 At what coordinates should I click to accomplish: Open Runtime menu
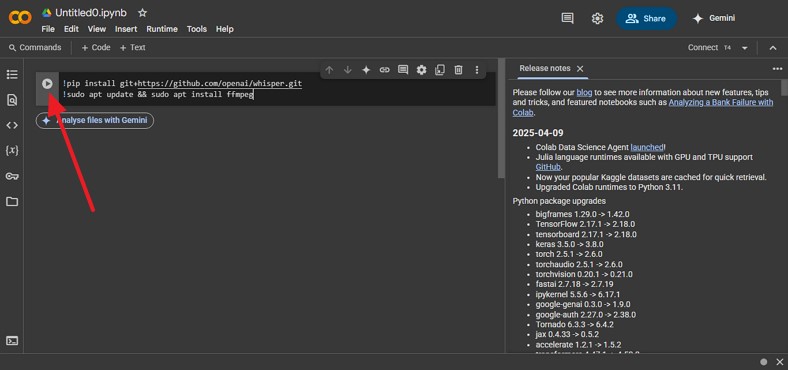tap(162, 29)
